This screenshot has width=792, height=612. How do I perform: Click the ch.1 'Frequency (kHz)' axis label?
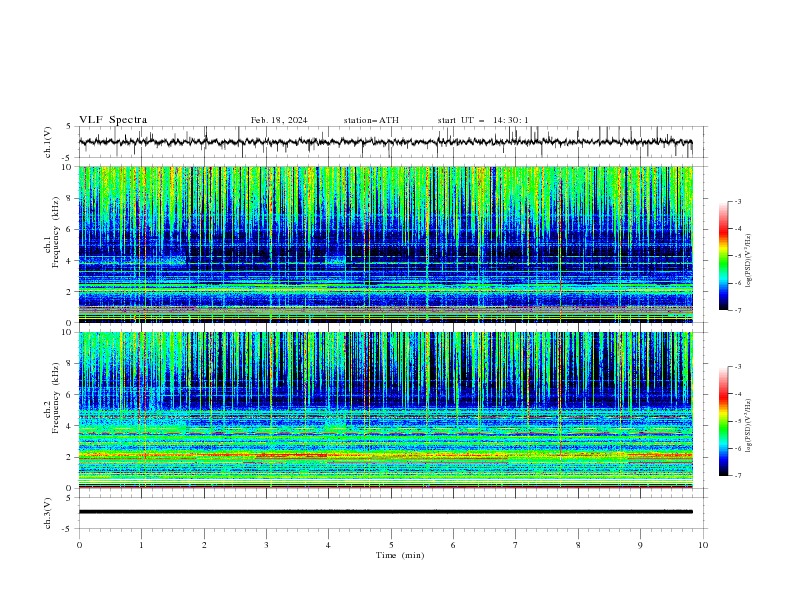pos(56,232)
